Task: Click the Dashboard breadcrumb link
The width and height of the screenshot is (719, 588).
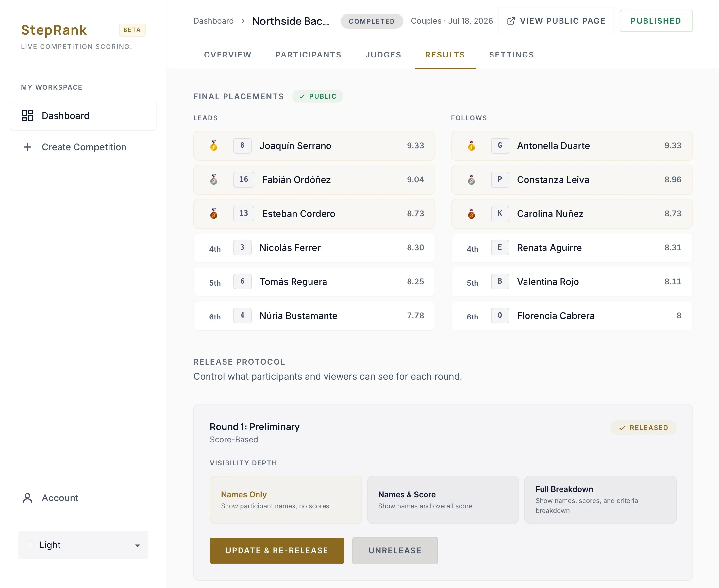Action: tap(213, 21)
